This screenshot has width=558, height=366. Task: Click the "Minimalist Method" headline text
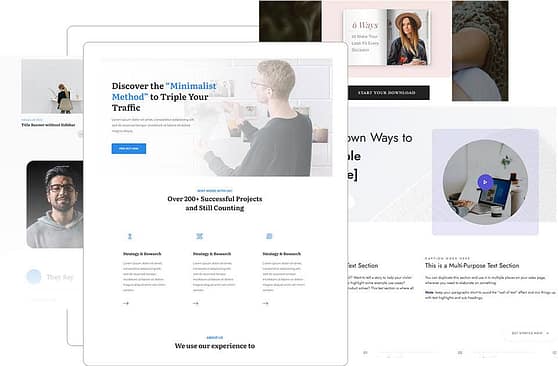point(164,91)
